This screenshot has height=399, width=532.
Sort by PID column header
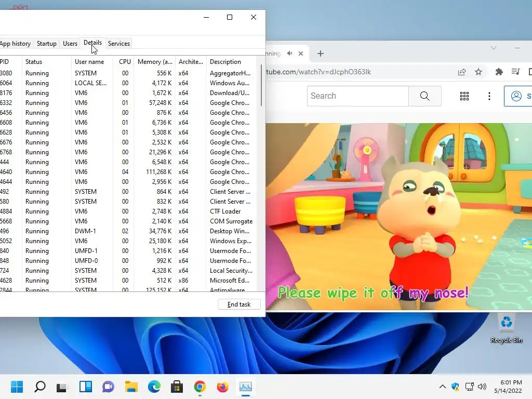[10, 62]
